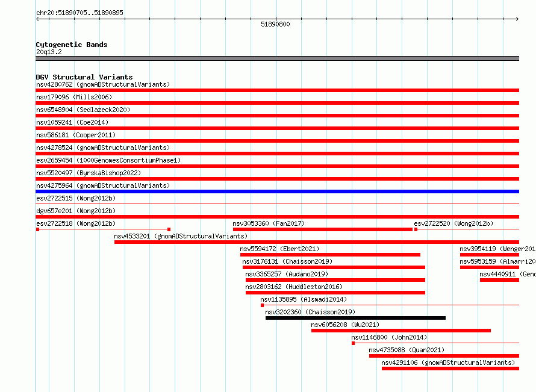Click the nsv4280762 gnomADStructuralVariants label
Viewport: 536px width, 392px height.
pos(103,84)
